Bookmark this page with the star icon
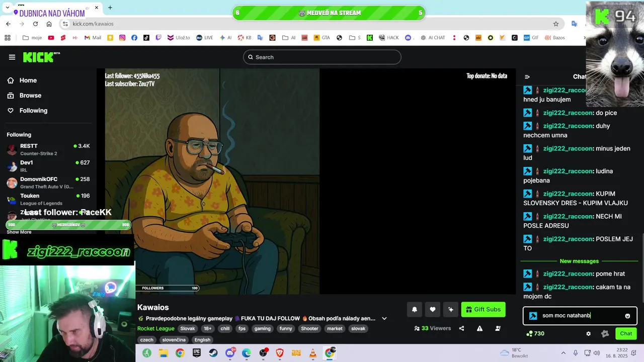This screenshot has width=644, height=362. tap(556, 24)
